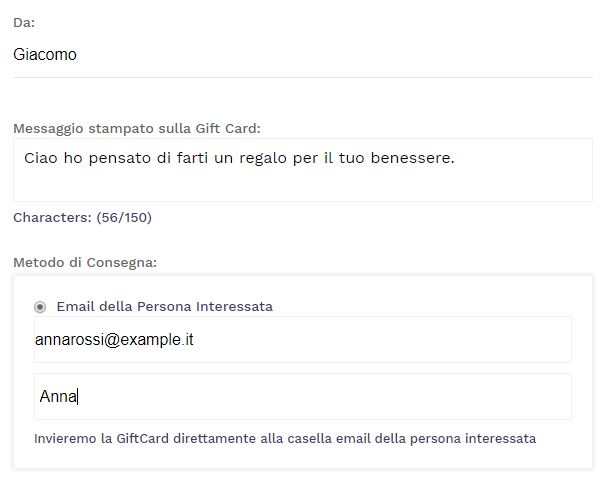
Task: Click the Messaggio stampato sulla Gift Card label
Action: (x=137, y=128)
